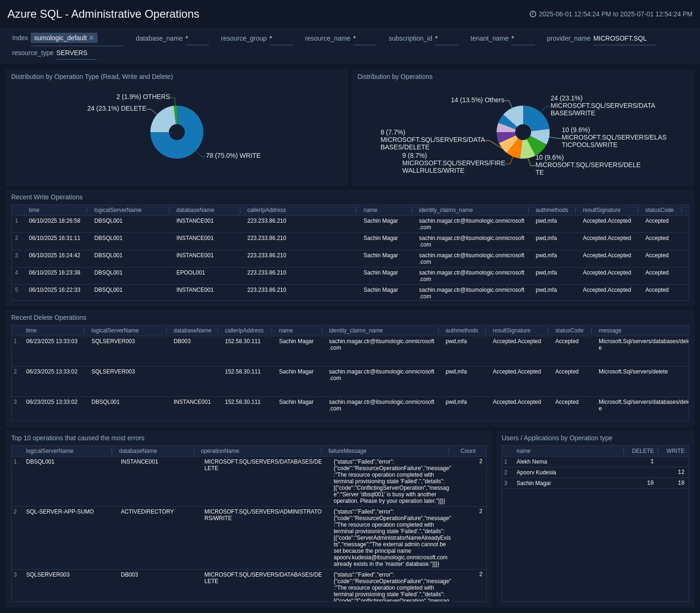700x613 pixels.
Task: Sort Recent Delete Operations by message column
Action: [x=610, y=331]
